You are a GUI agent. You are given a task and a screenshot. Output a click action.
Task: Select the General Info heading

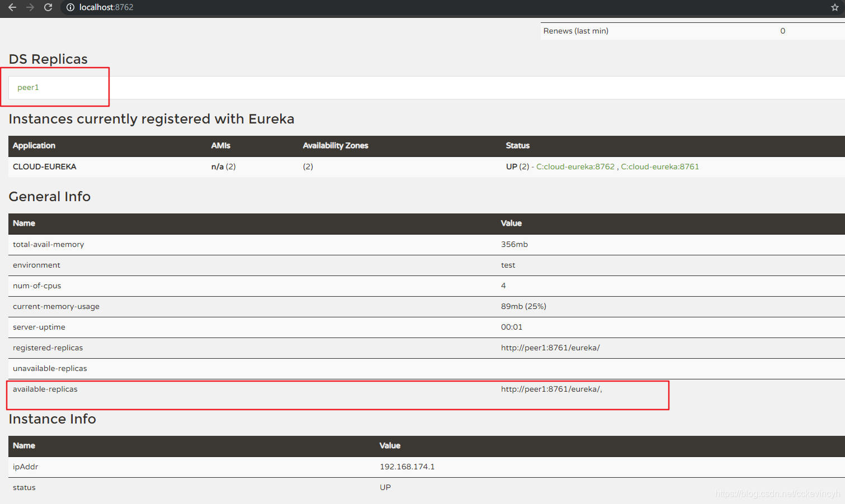(x=50, y=197)
